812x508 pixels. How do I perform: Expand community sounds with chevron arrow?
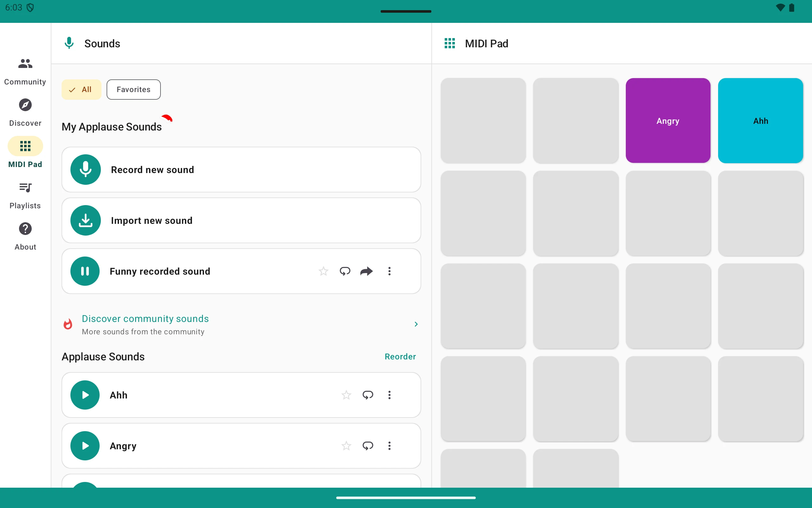click(416, 324)
